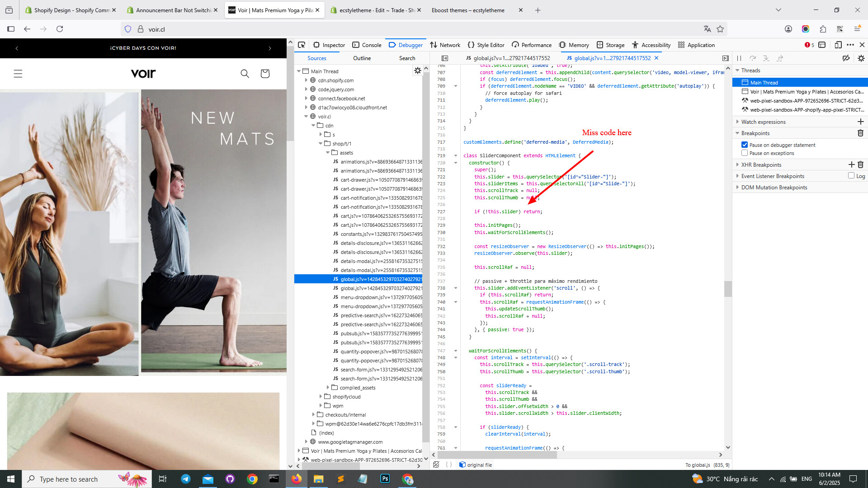Open File Explorer from the taskbar
Image resolution: width=868 pixels, height=488 pixels.
pos(319,479)
